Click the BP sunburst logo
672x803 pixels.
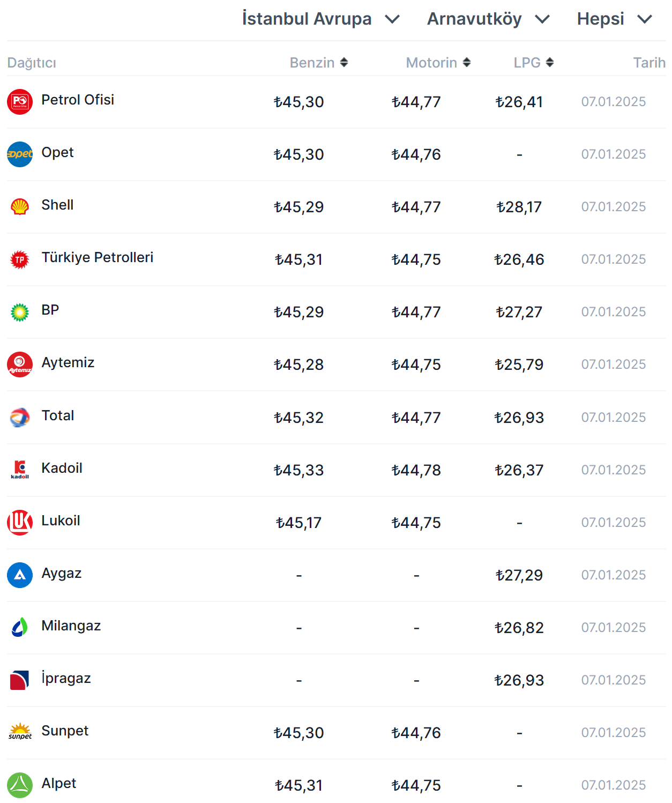pyautogui.click(x=20, y=312)
